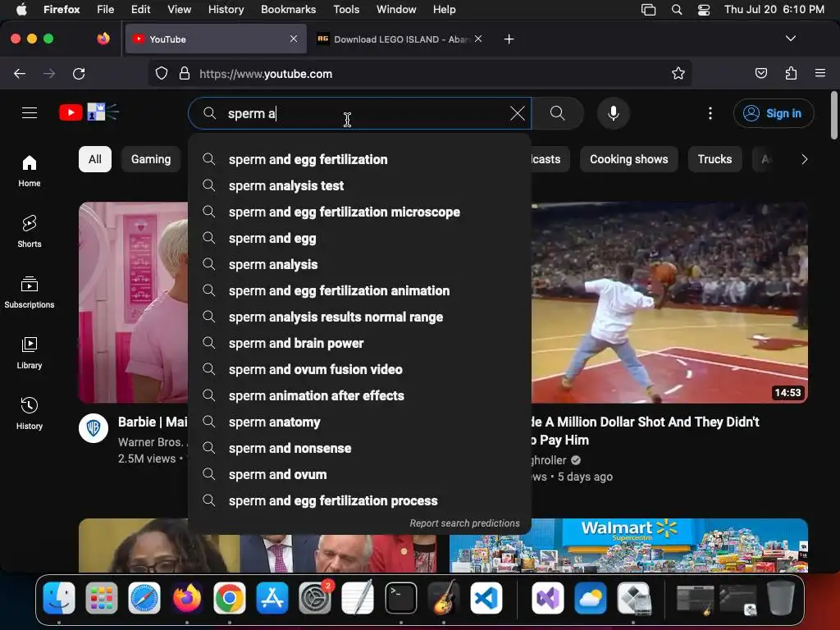Open the Save to Pocket icon

point(760,73)
